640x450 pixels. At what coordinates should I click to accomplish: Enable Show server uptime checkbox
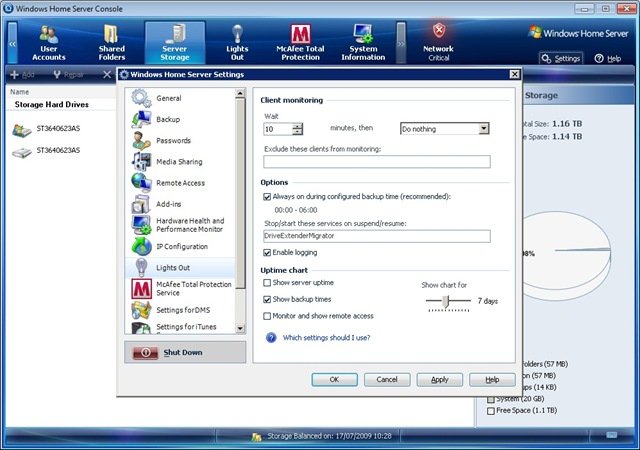(267, 283)
